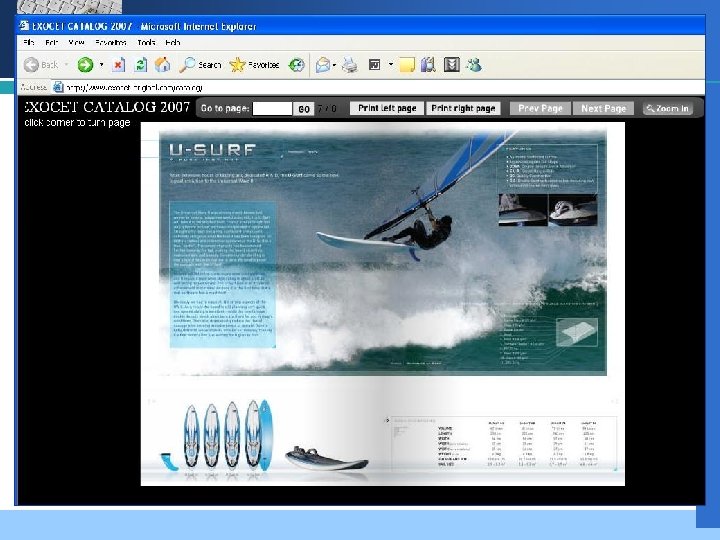Open the Tools menu
The height and width of the screenshot is (540, 720).
tap(146, 43)
